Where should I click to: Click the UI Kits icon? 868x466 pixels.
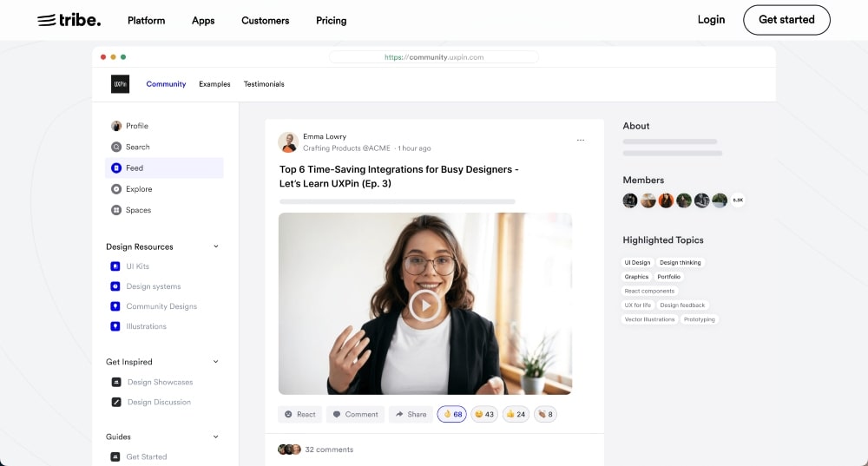coord(115,266)
